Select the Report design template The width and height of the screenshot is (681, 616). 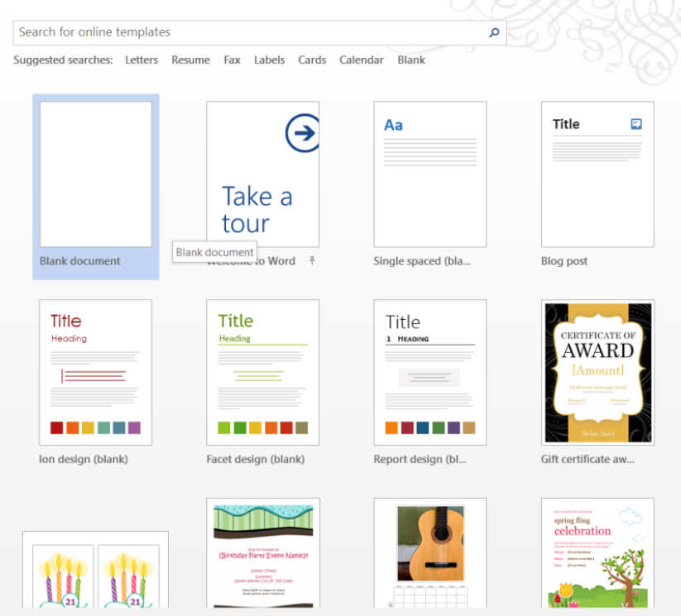point(429,372)
